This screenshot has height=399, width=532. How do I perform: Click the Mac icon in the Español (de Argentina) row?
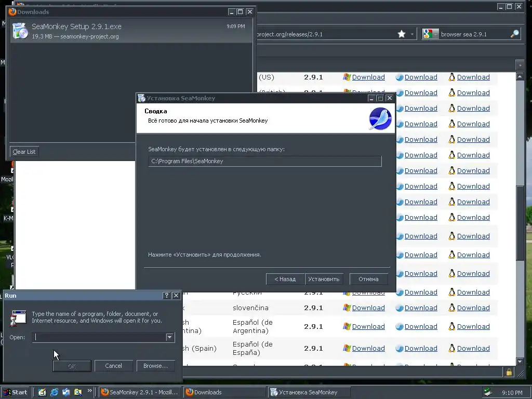(x=400, y=327)
